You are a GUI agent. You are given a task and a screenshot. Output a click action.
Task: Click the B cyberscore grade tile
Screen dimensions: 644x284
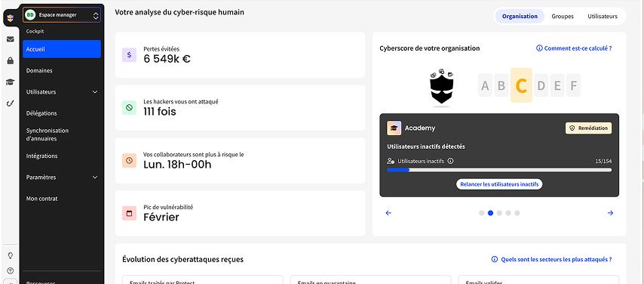pos(501,85)
